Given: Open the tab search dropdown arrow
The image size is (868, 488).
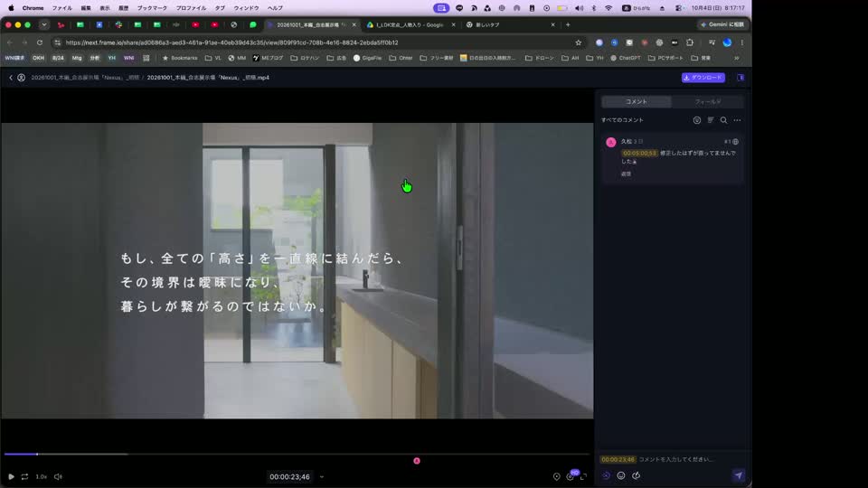Looking at the screenshot, I should (44, 25).
